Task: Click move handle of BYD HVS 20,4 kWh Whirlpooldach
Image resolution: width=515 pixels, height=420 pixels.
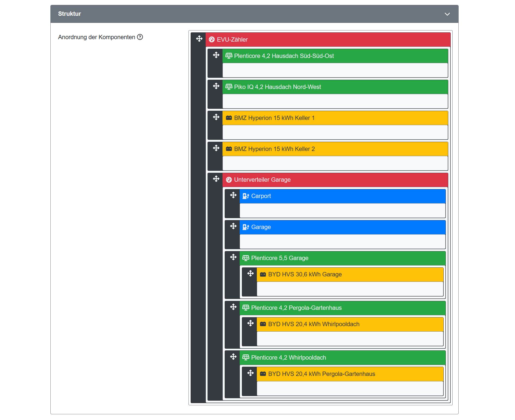Action: 251,323
